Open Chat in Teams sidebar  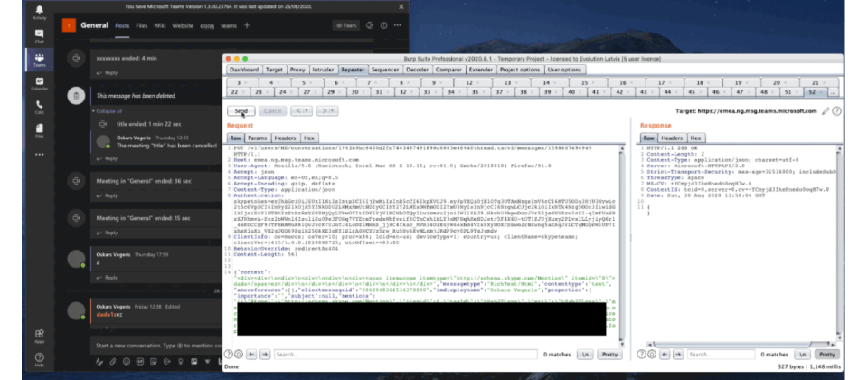pos(39,36)
